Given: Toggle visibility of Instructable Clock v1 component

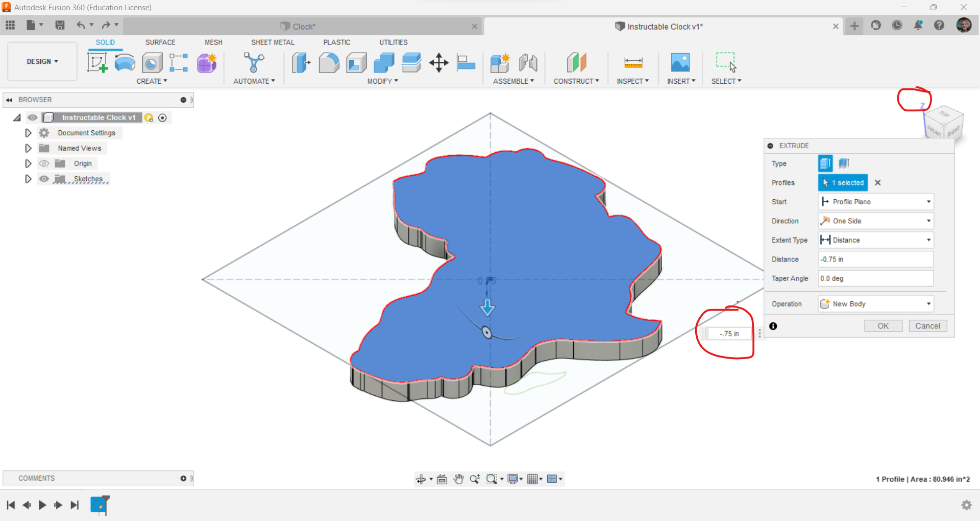Looking at the screenshot, I should [32, 117].
